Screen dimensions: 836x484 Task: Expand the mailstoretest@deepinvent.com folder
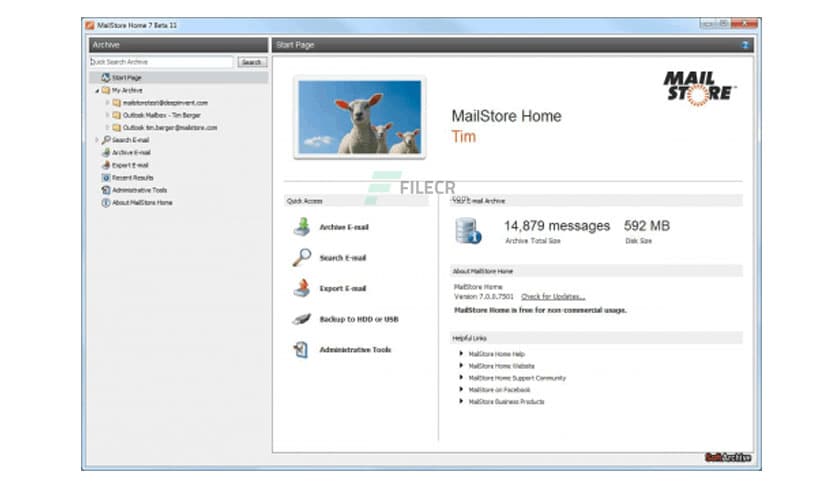point(107,102)
